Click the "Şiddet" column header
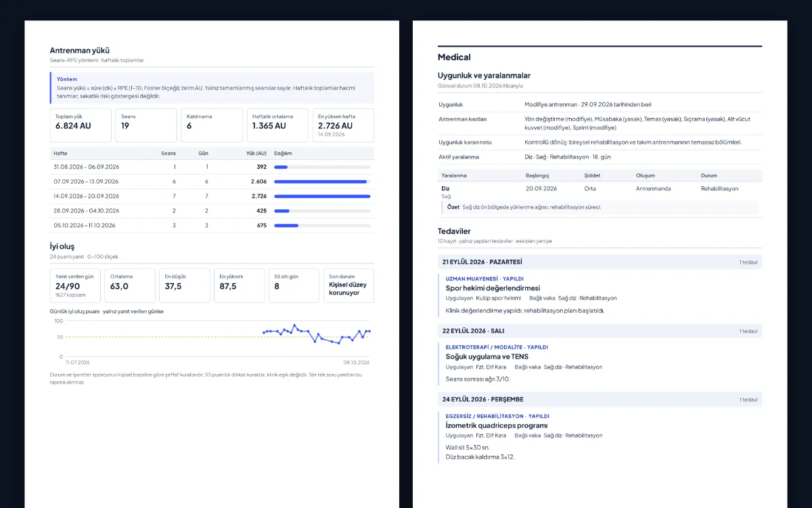Viewport: 812px width, 508px height. (592, 175)
